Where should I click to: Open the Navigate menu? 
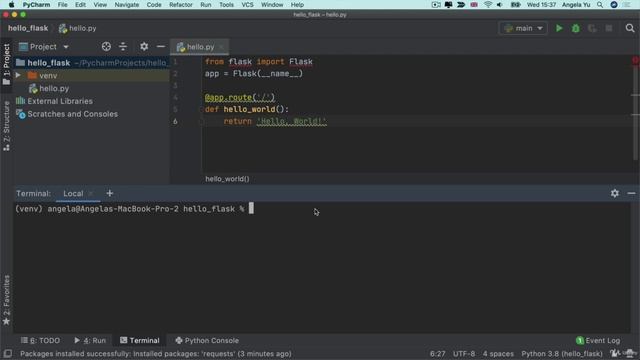[127, 5]
